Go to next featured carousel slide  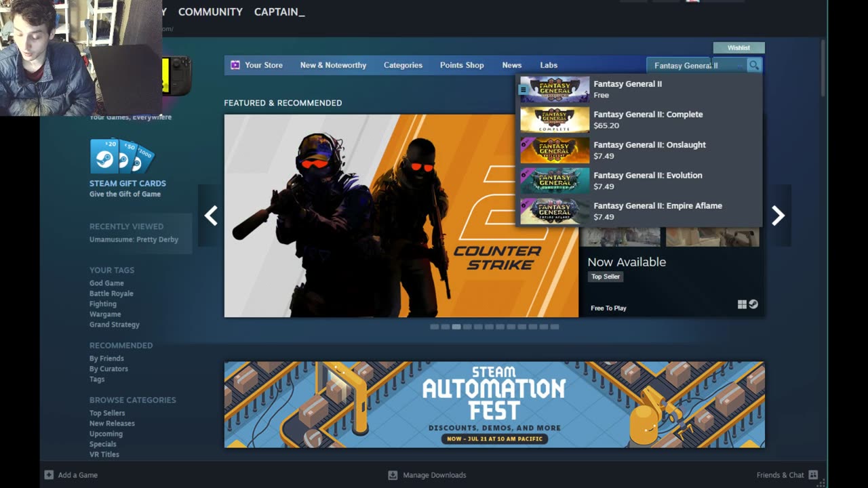(778, 216)
